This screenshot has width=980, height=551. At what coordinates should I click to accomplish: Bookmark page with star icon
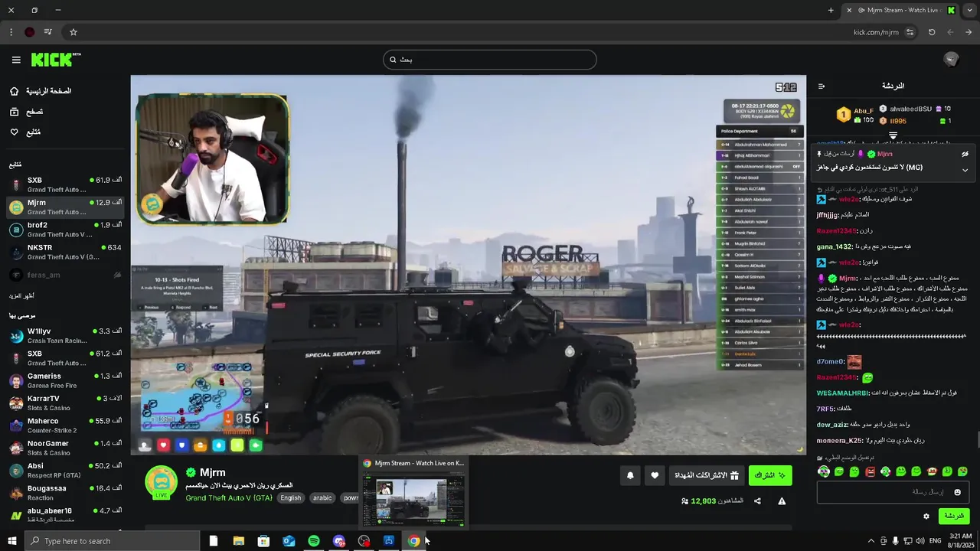(73, 32)
